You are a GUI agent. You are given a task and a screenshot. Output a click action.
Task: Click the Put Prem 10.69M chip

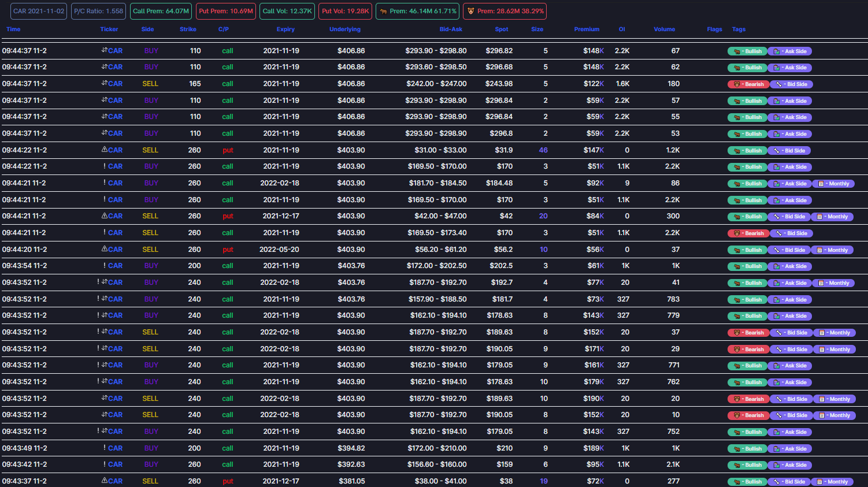tap(226, 11)
